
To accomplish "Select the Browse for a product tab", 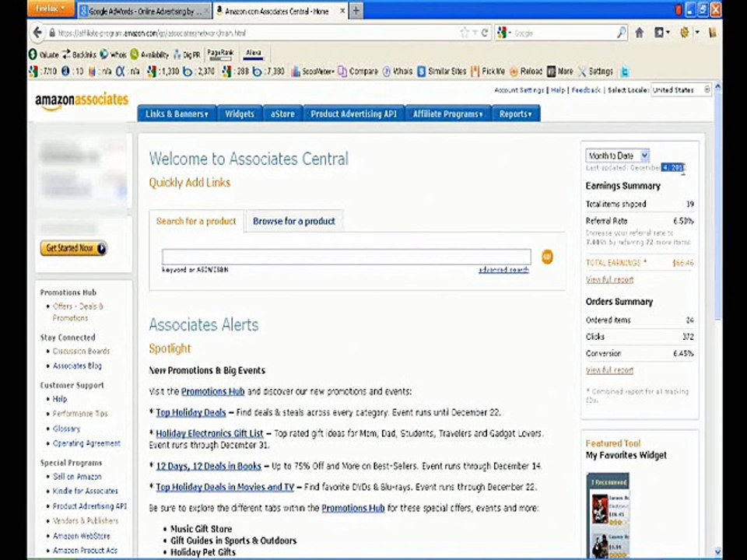I will point(294,221).
